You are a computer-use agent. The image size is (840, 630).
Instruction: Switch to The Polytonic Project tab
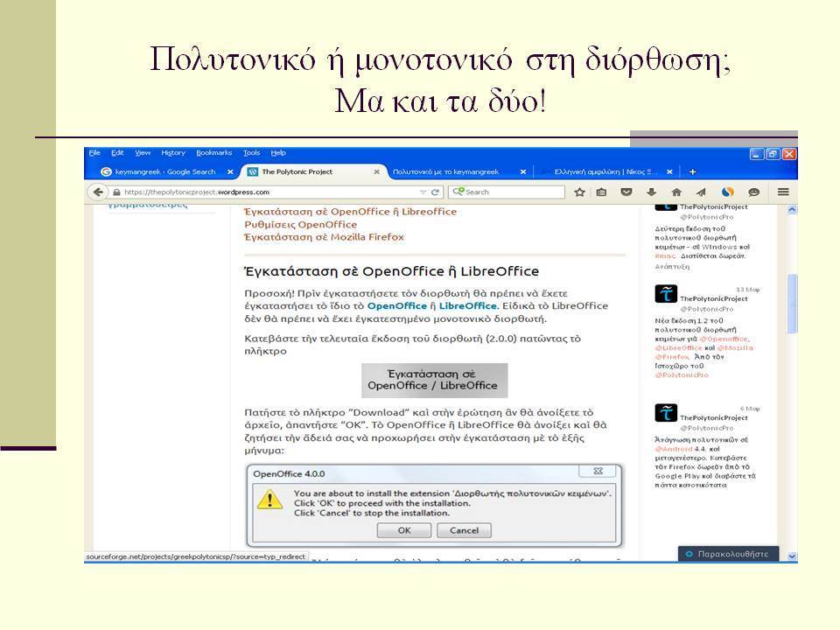(x=313, y=172)
